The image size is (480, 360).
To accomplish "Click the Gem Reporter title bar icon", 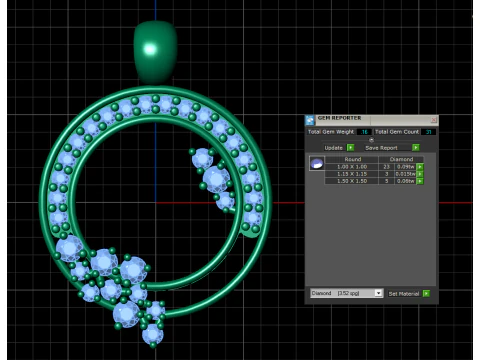I will click(x=310, y=120).
